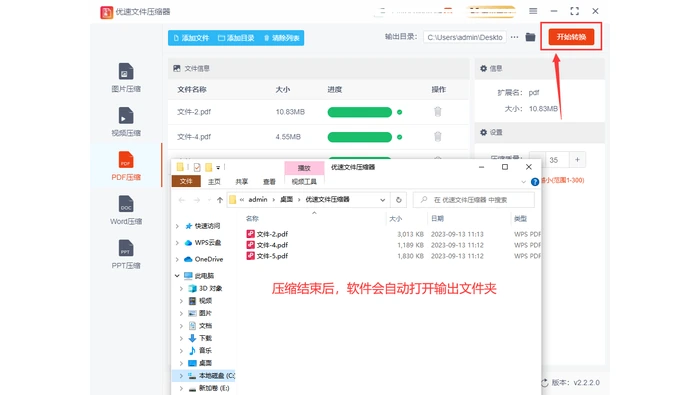Click Explorer back navigation arrow
Viewport: 700px width, 395px height.
182,200
